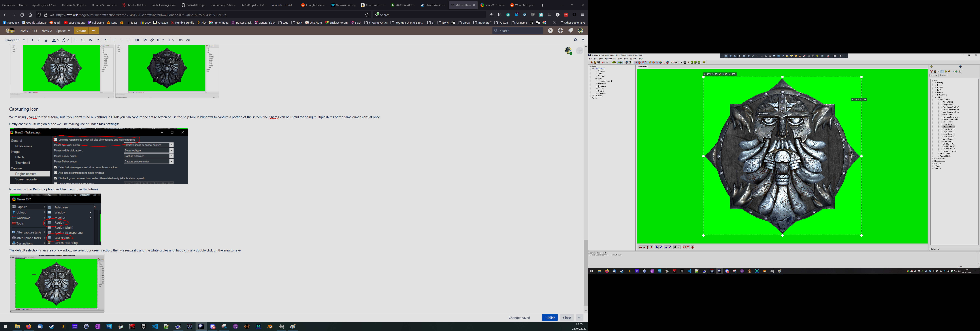
Task: Open the text color picker
Action: tap(56, 40)
